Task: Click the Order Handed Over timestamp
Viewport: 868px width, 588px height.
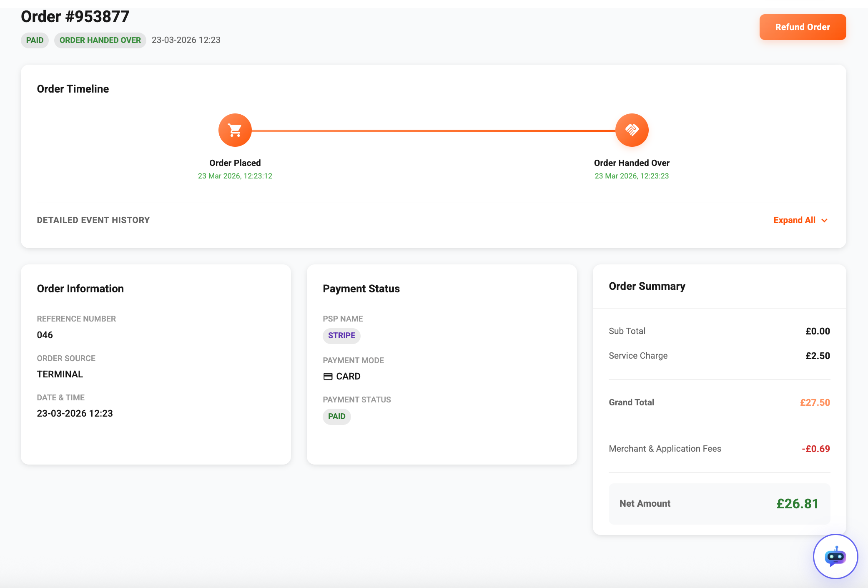Action: (x=632, y=176)
